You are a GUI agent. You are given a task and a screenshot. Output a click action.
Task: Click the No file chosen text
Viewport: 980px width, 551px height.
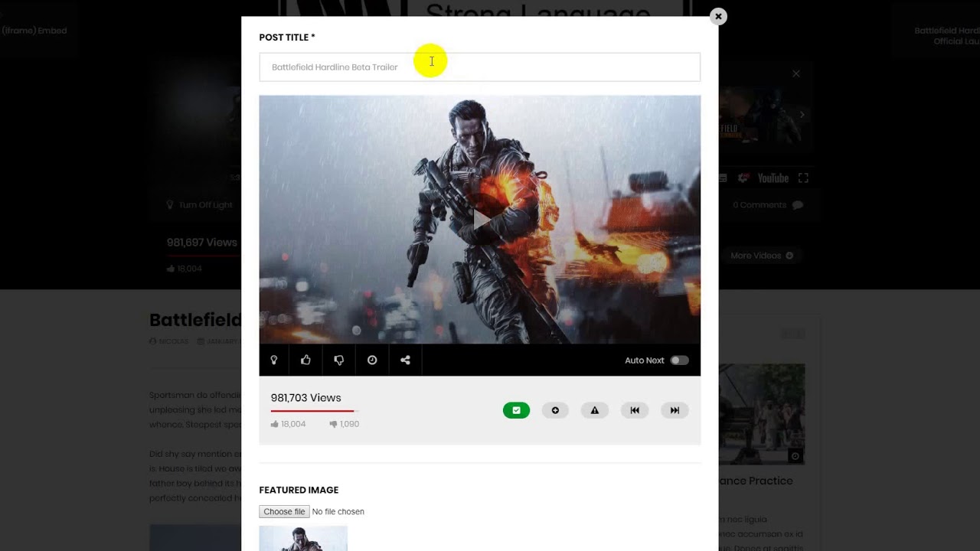pos(338,511)
